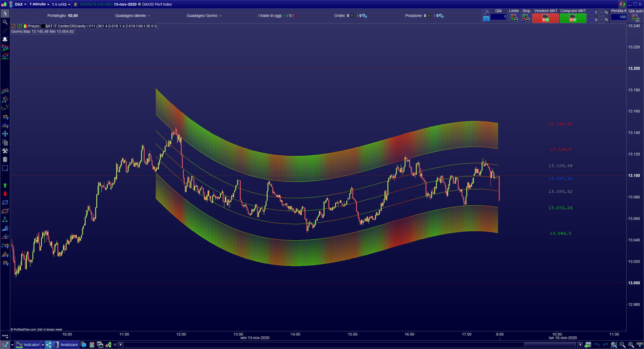Open the chat comments icon in bottom toolbar

(84, 345)
